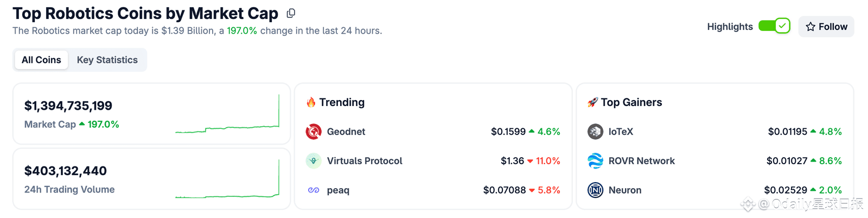Screen dimensions: 868x218
Task: Click the Virtuals Protocol coin logo
Action: pos(314,161)
